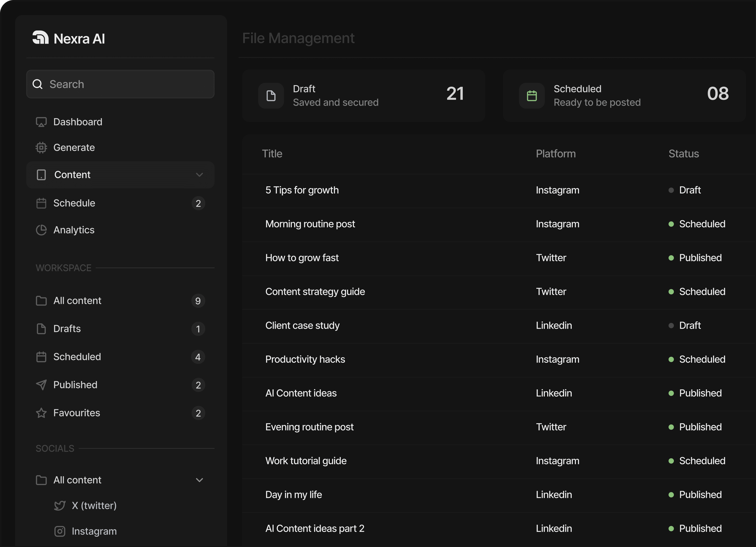The height and width of the screenshot is (547, 756).
Task: Click the Analytics pie chart icon
Action: (41, 230)
